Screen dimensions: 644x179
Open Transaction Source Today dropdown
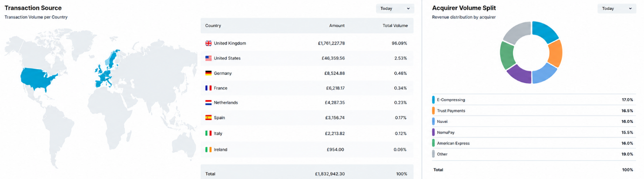[395, 8]
